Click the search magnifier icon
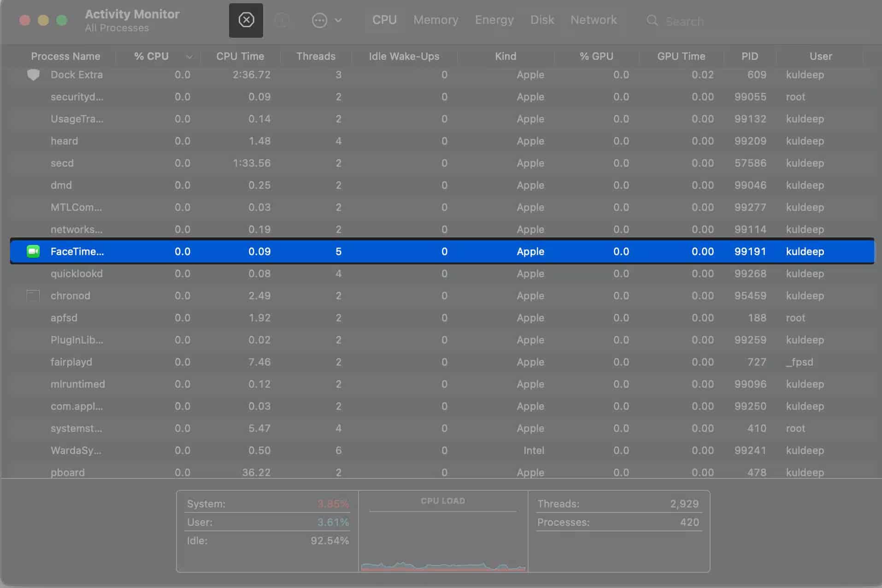 point(652,21)
